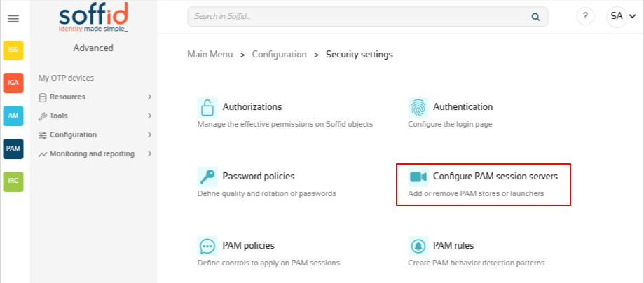The image size is (644, 283).
Task: Expand the Resources menu chevron
Action: 149,97
